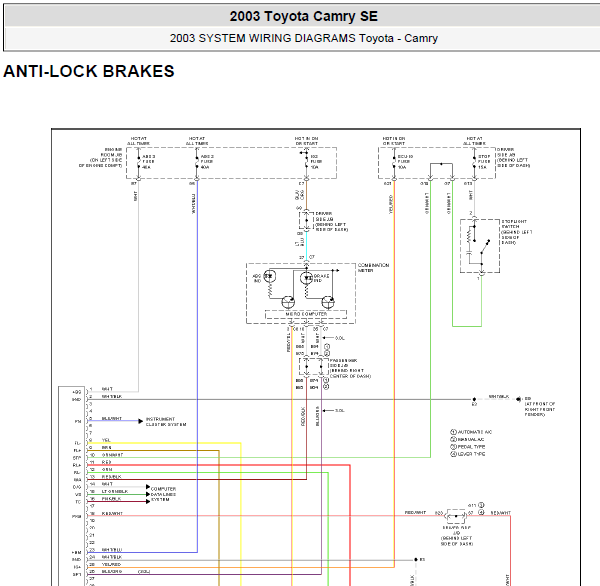This screenshot has height=586, width=600.
Task: Click the LT GRN/BLK wire label at pin 15
Action: (x=115, y=491)
